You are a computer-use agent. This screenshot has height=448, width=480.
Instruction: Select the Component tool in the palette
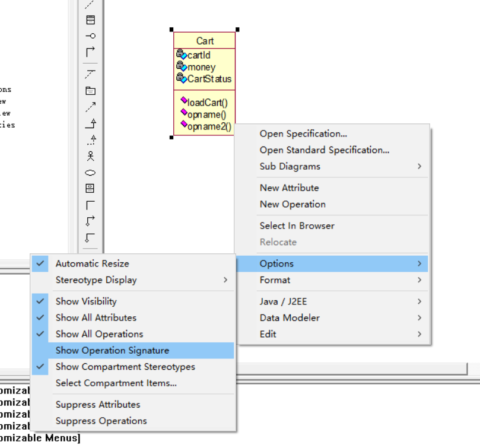(x=90, y=188)
